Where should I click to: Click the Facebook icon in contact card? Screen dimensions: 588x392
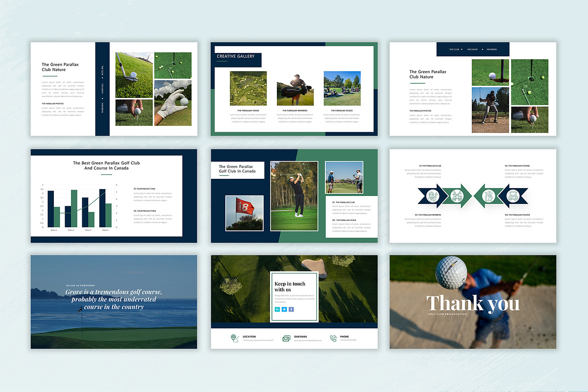point(291,309)
